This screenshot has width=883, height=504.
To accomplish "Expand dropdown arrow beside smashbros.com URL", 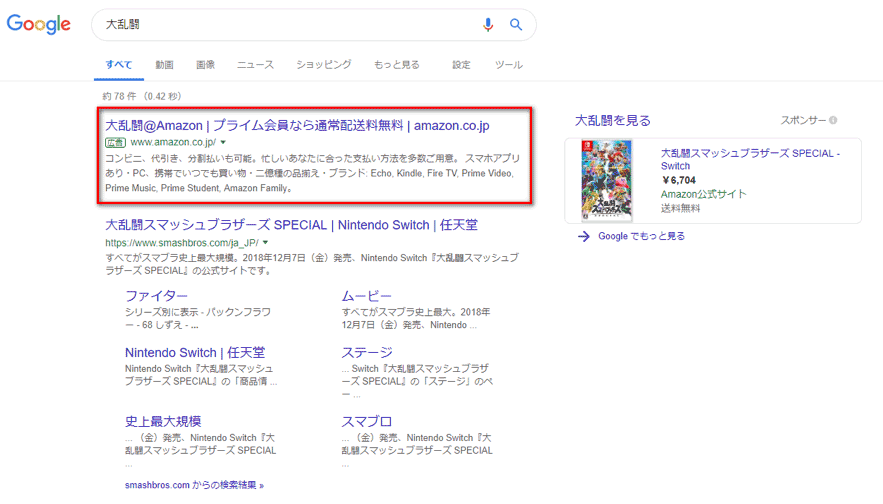I will click(266, 243).
